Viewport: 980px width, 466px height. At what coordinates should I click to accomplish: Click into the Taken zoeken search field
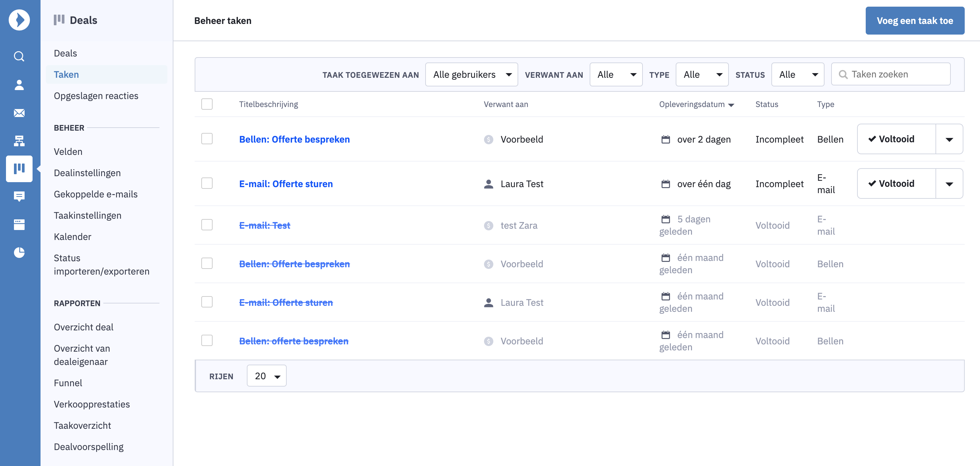891,75
